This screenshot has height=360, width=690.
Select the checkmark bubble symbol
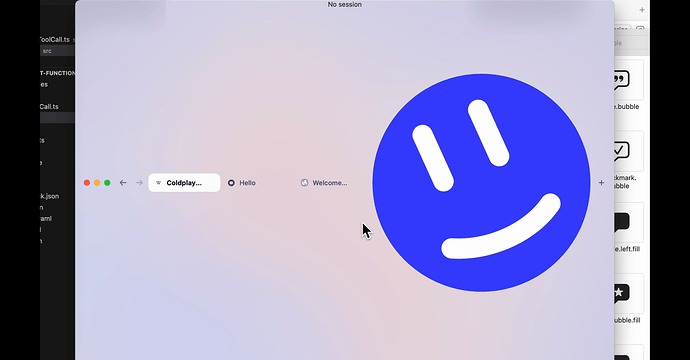[x=621, y=151]
